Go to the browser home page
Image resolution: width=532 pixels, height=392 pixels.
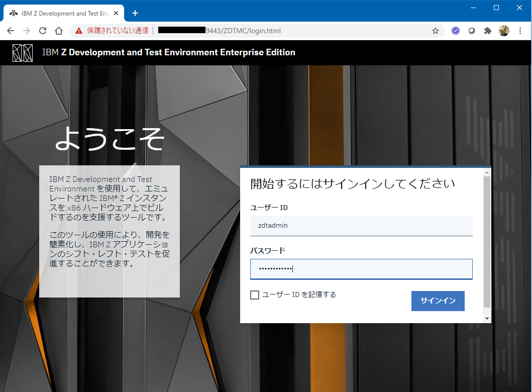[59, 31]
